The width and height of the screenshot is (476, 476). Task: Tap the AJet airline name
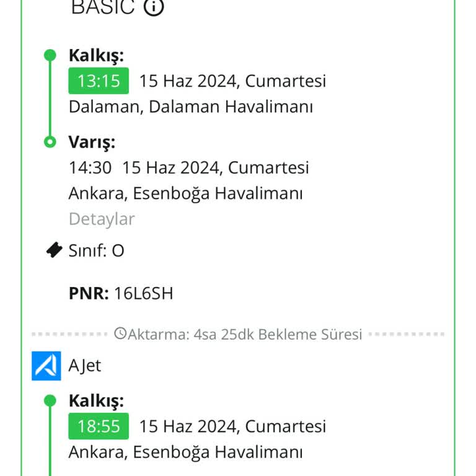[85, 366]
